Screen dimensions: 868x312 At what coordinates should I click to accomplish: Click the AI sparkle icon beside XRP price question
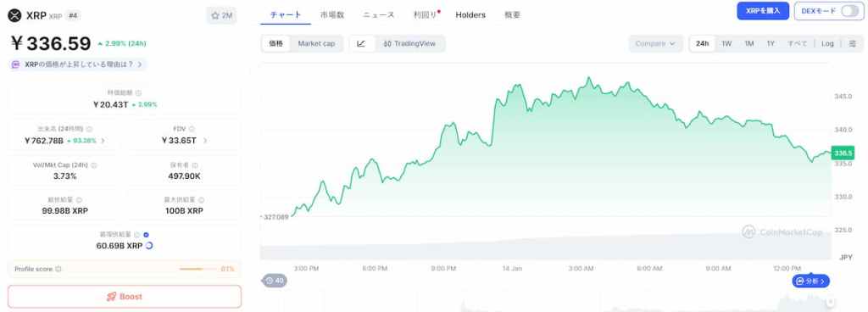point(16,64)
